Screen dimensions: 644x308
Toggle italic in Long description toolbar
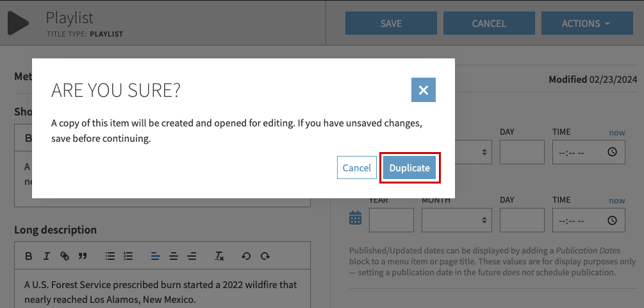[x=46, y=256]
